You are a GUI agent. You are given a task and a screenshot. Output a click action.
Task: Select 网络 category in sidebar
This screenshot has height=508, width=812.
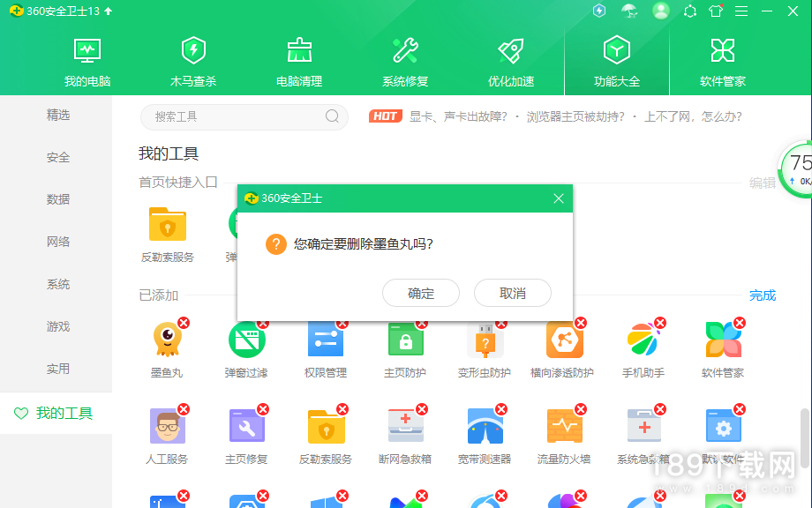(x=58, y=242)
